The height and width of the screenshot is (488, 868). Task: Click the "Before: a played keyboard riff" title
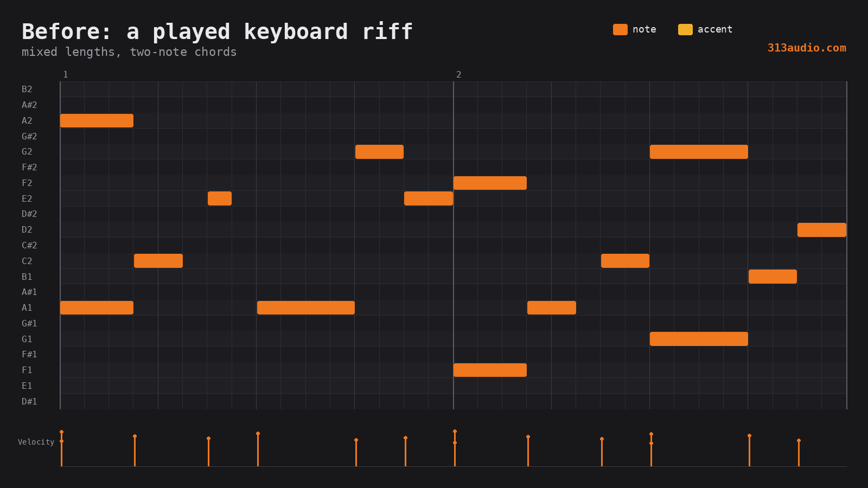coord(217,31)
